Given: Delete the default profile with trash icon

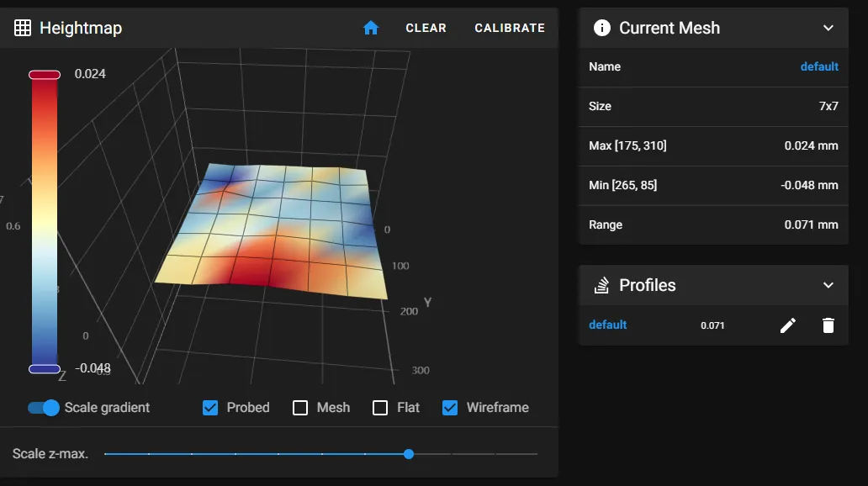Looking at the screenshot, I should pyautogui.click(x=828, y=325).
